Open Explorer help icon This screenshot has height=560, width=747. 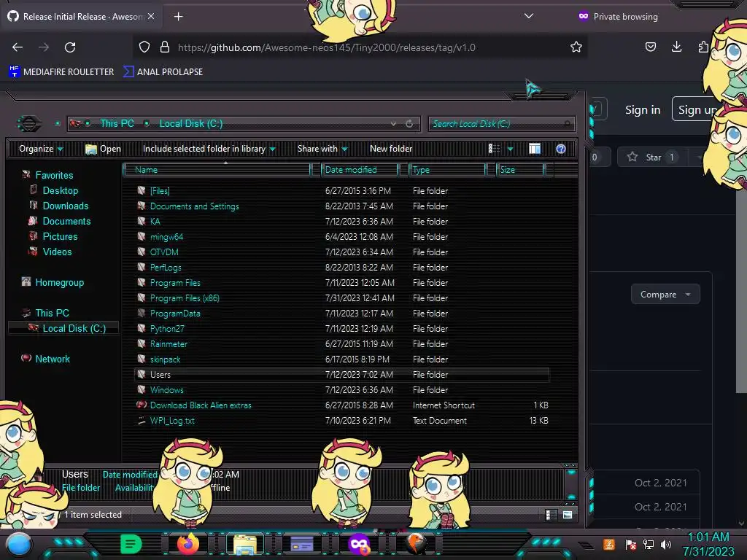pyautogui.click(x=561, y=149)
